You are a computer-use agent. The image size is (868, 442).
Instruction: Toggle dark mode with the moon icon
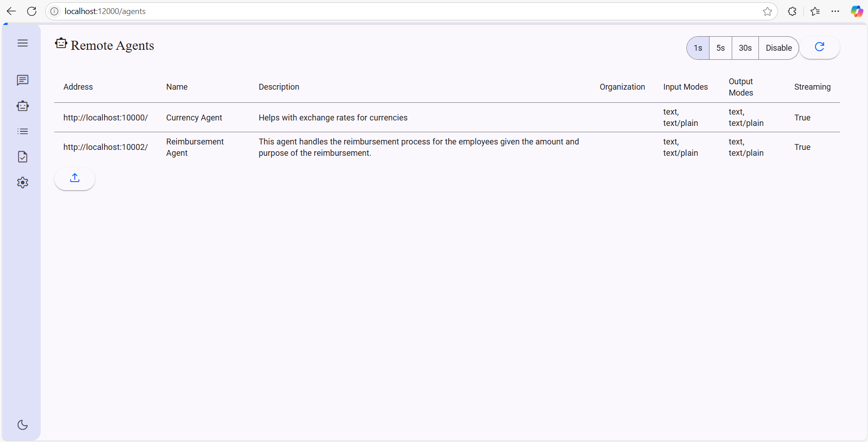(x=22, y=425)
